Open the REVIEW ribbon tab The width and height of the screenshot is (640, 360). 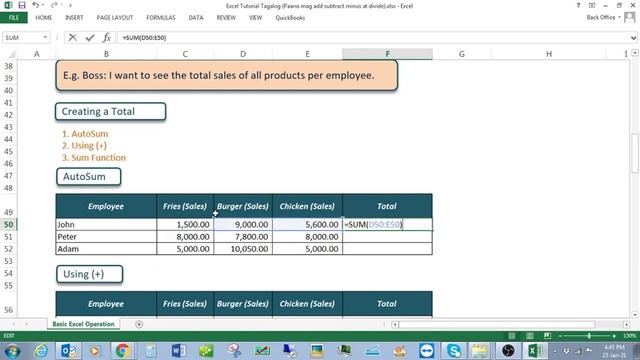click(x=226, y=18)
